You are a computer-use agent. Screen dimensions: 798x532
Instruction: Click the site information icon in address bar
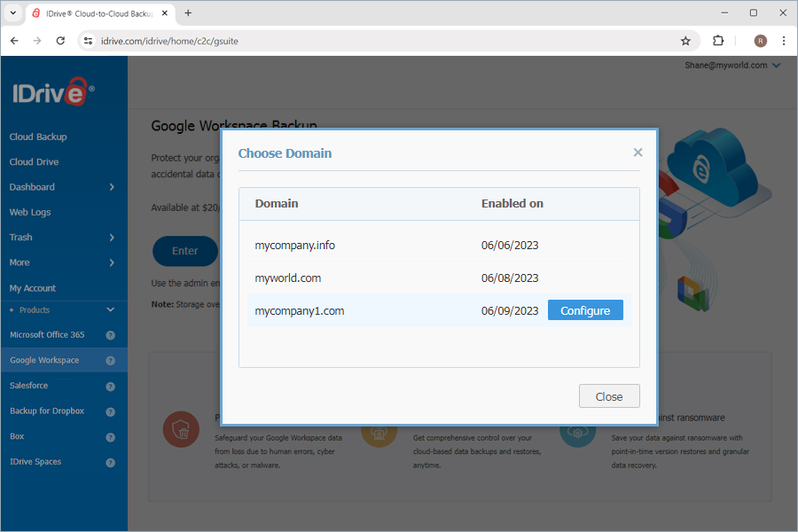click(87, 41)
